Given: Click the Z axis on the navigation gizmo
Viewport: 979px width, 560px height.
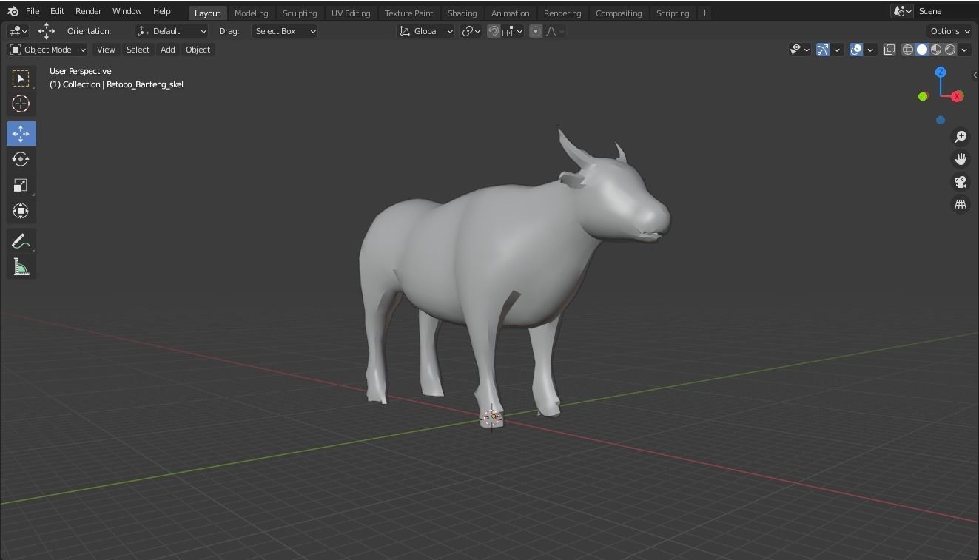Looking at the screenshot, I should tap(941, 72).
